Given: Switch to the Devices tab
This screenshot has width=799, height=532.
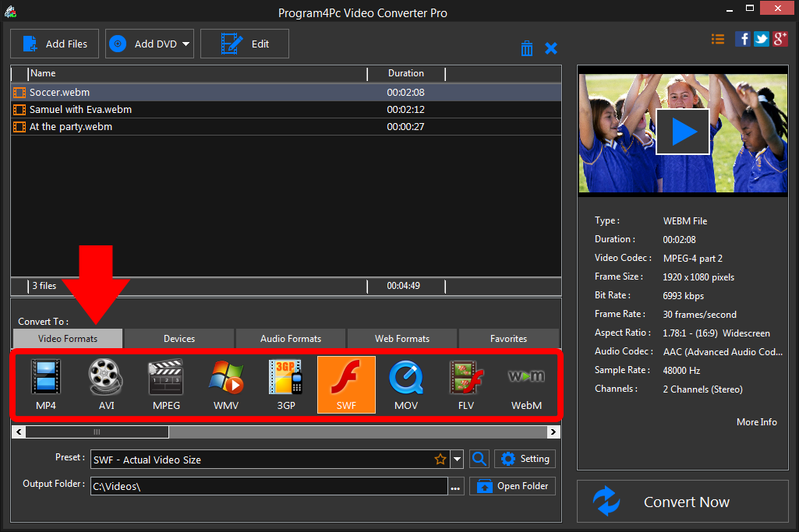Looking at the screenshot, I should point(179,338).
